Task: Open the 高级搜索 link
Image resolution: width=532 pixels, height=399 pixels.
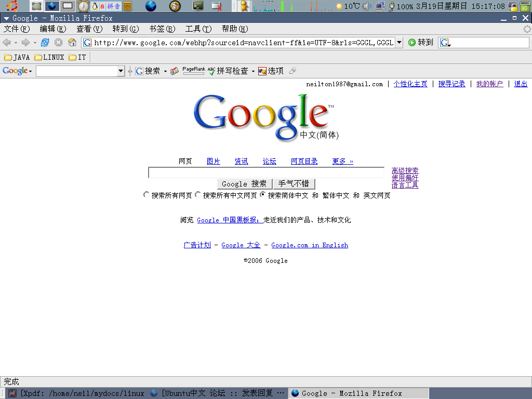Action: [x=405, y=170]
